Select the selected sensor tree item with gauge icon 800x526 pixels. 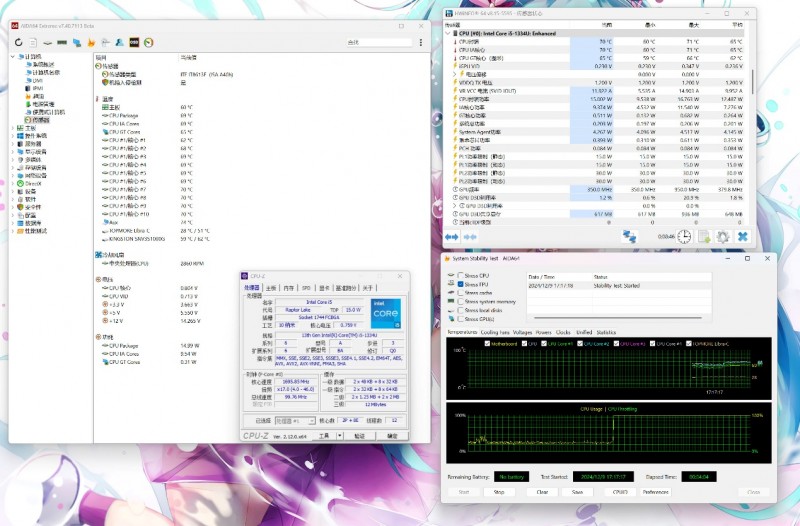pos(37,120)
